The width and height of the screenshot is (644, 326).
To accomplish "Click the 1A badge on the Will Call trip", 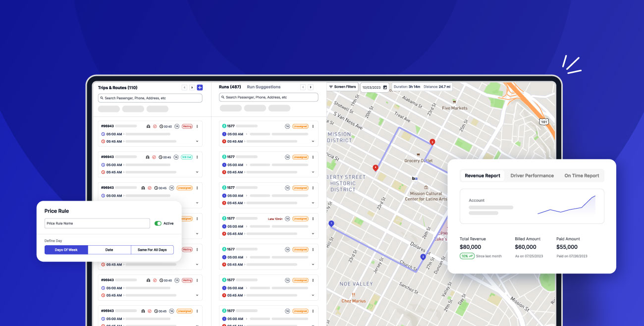I will pyautogui.click(x=176, y=157).
